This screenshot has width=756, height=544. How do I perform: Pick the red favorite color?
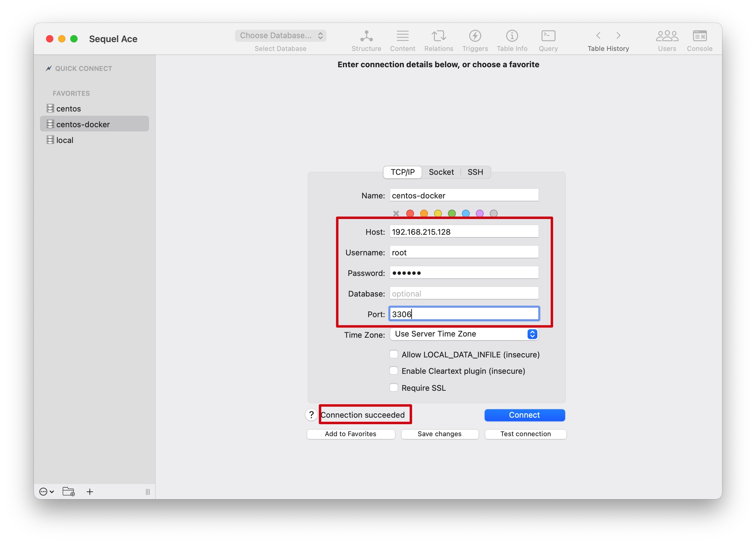pyautogui.click(x=410, y=213)
